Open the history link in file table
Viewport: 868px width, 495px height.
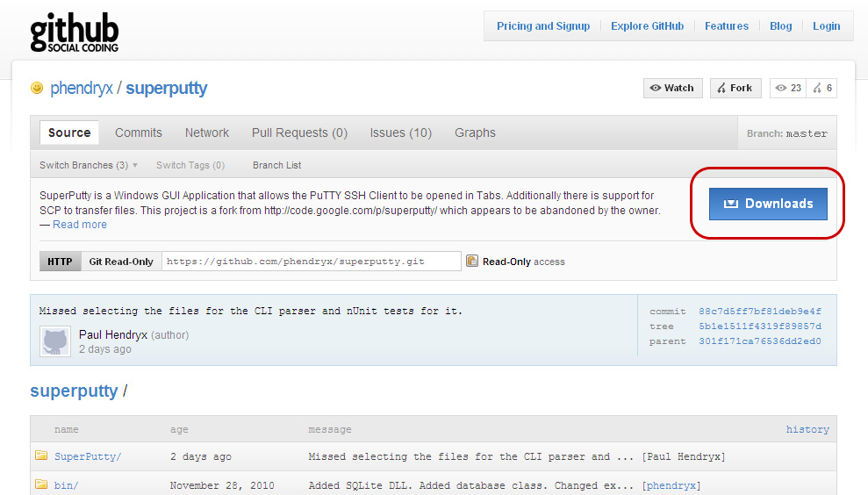click(807, 429)
